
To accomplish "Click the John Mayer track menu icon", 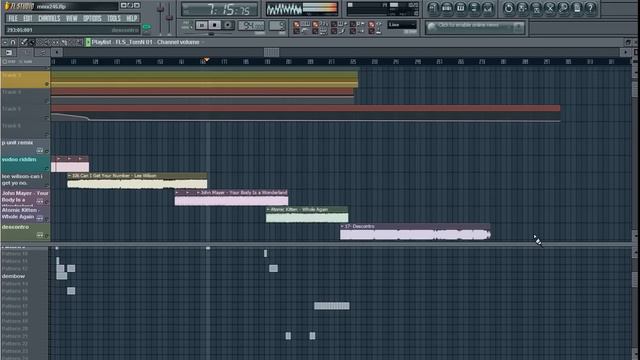I will [40, 201].
